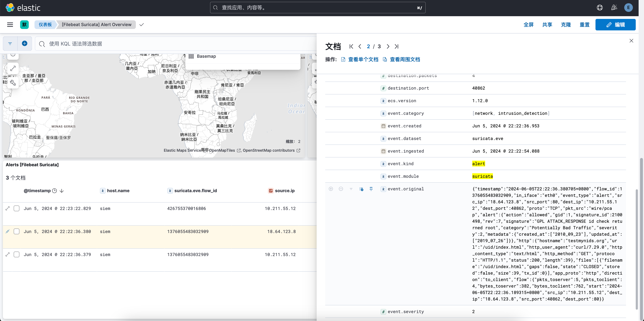Toggle event.original column in table

[x=361, y=189]
